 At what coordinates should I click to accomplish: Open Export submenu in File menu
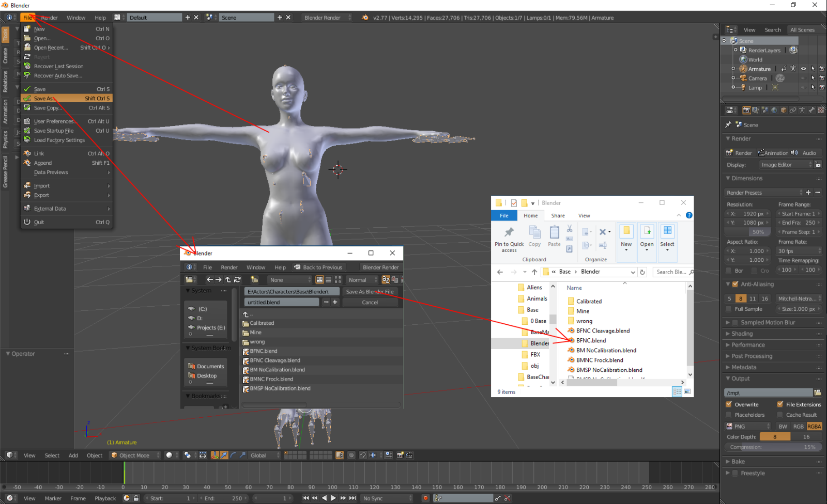(x=67, y=195)
